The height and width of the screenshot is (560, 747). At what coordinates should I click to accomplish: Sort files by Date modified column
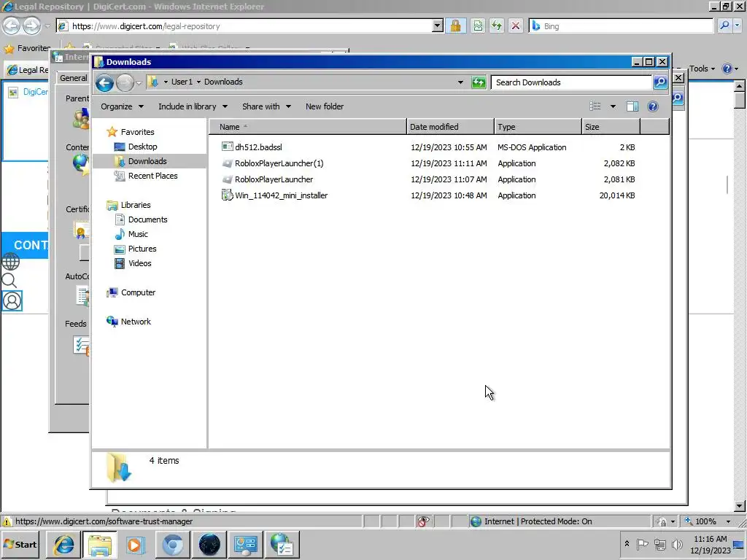coord(450,127)
